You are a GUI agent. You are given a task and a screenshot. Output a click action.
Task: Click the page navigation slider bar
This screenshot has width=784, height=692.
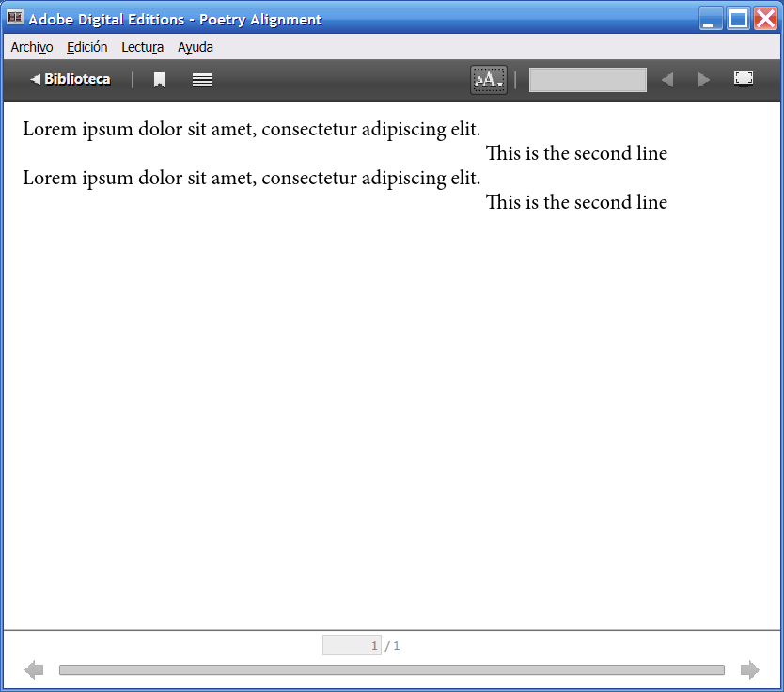pos(391,670)
